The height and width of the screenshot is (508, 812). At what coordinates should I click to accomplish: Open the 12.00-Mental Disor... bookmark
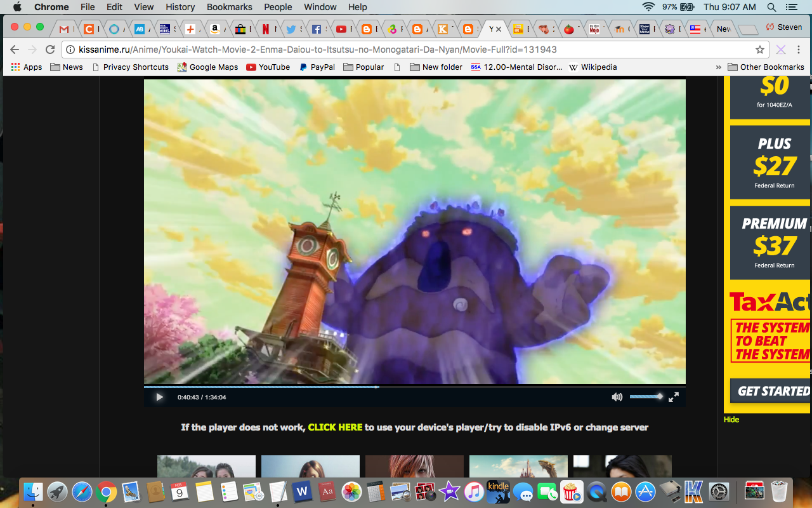tap(516, 67)
